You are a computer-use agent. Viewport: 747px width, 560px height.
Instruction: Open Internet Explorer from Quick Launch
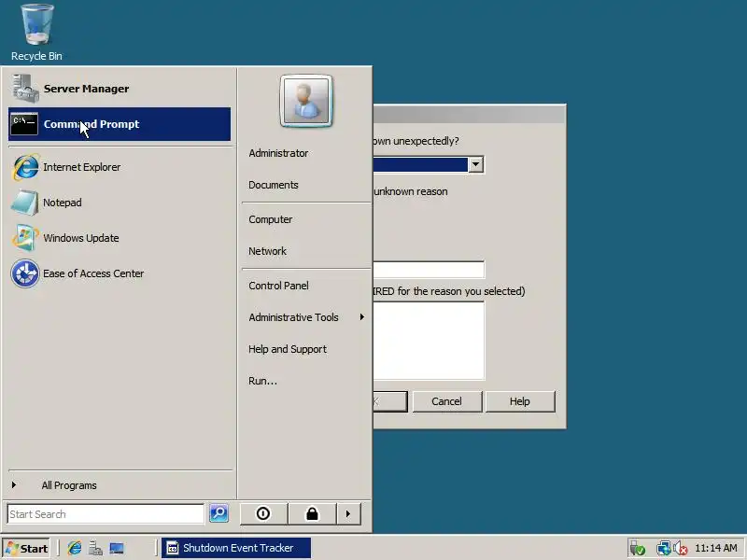(75, 549)
